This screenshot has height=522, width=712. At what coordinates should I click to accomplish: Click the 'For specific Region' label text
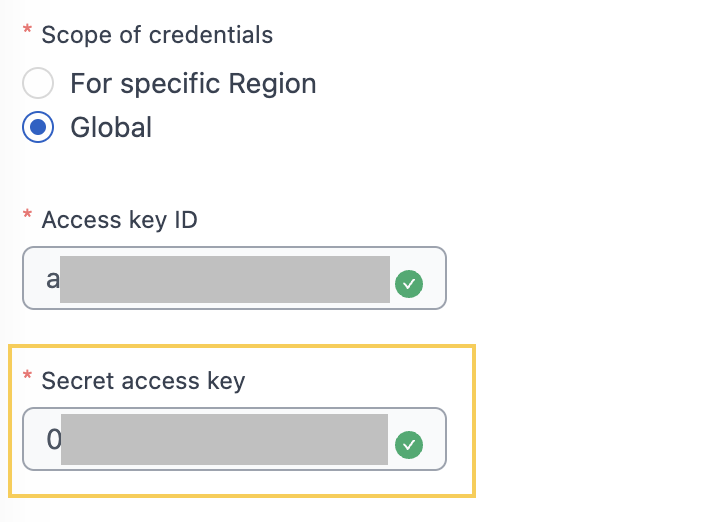coord(193,84)
